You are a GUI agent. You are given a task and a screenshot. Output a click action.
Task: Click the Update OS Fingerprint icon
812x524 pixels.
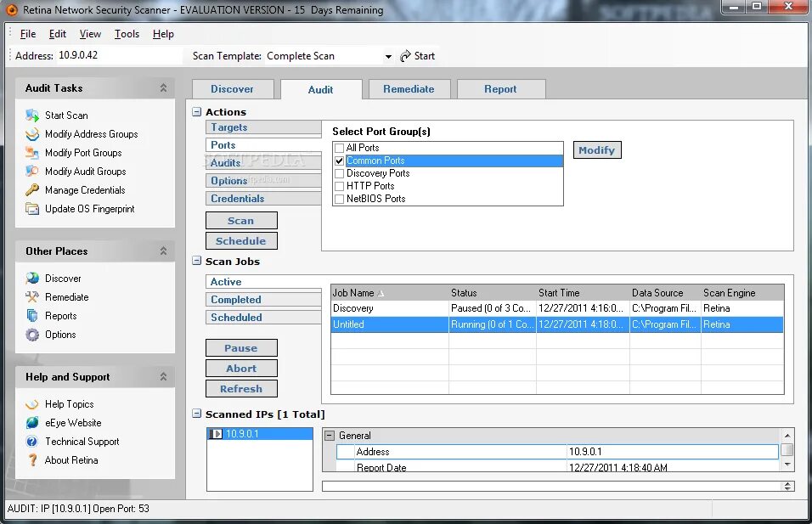32,209
